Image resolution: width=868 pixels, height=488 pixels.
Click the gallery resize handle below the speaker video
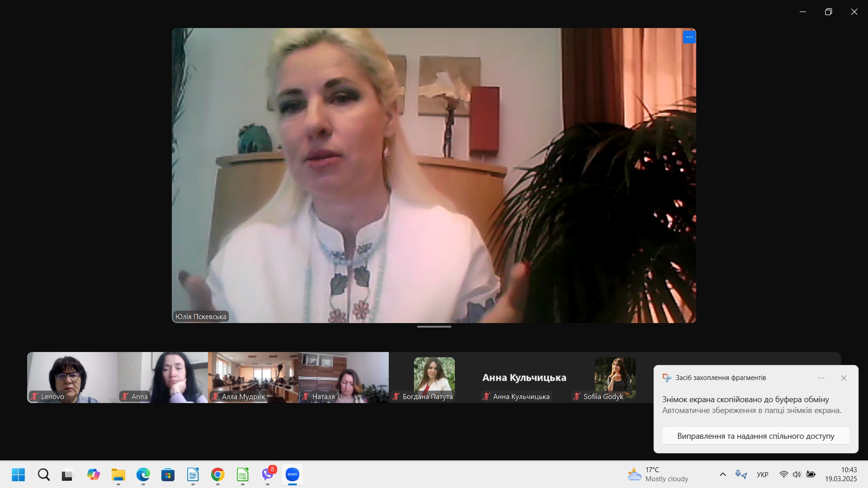coord(434,327)
